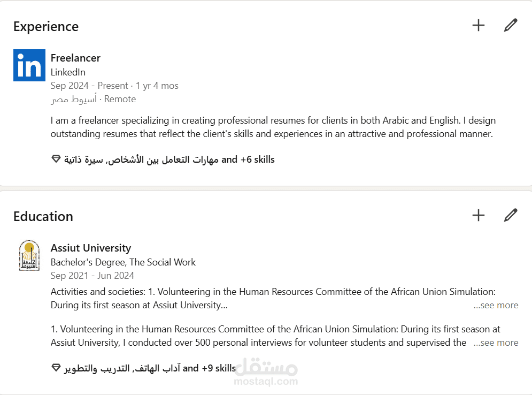532x395 pixels.
Task: Click the LinkedIn company logo
Action: [29, 65]
